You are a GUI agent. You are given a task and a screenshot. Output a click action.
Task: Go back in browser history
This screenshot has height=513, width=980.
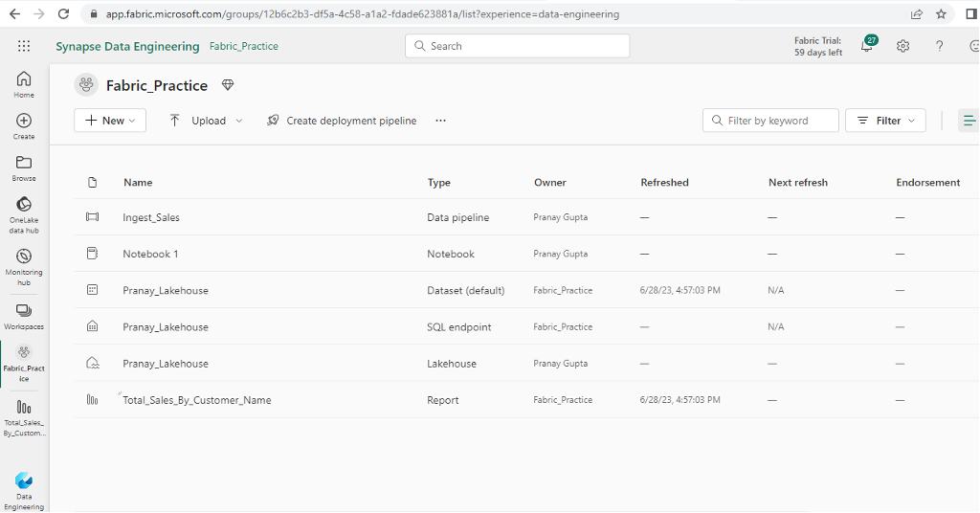[x=14, y=13]
